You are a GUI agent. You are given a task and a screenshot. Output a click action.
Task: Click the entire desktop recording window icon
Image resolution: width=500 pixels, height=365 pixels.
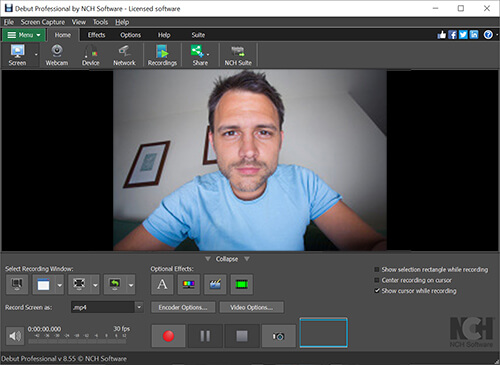point(17,284)
